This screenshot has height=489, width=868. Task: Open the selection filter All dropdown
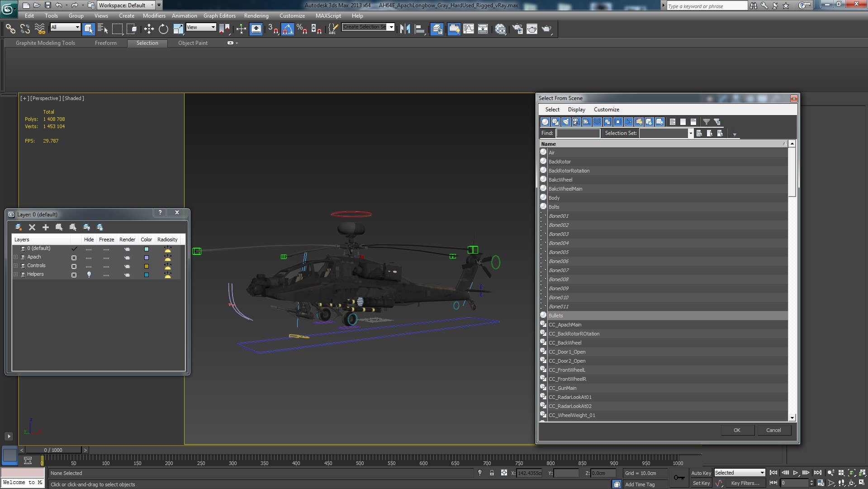point(65,27)
